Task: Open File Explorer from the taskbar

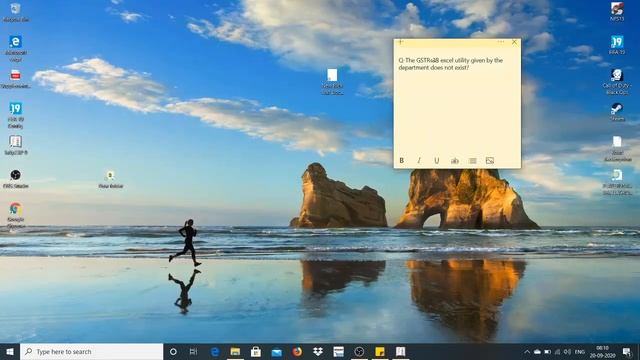Action: (x=235, y=351)
